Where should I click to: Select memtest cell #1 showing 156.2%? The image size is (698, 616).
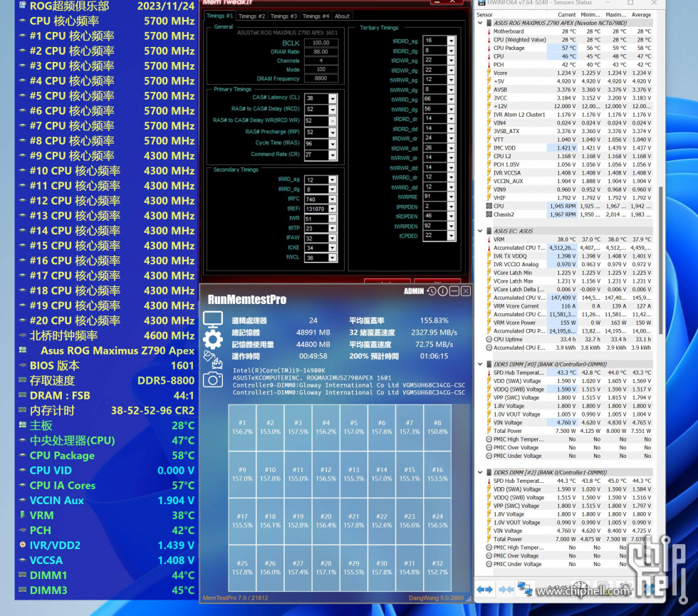(242, 427)
